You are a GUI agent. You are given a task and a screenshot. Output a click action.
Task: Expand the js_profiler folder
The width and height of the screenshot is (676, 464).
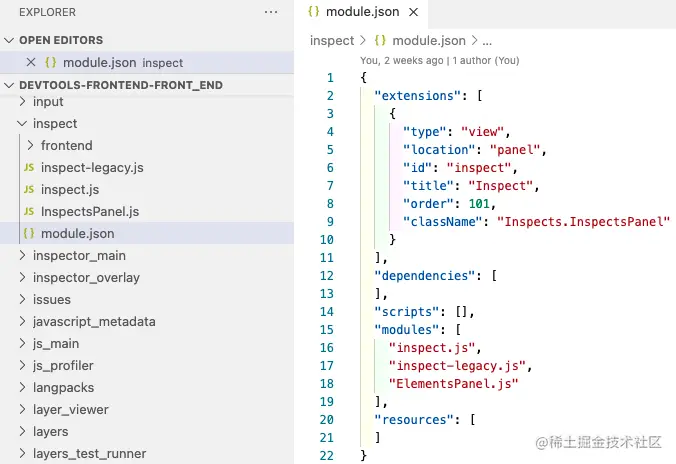[22, 365]
